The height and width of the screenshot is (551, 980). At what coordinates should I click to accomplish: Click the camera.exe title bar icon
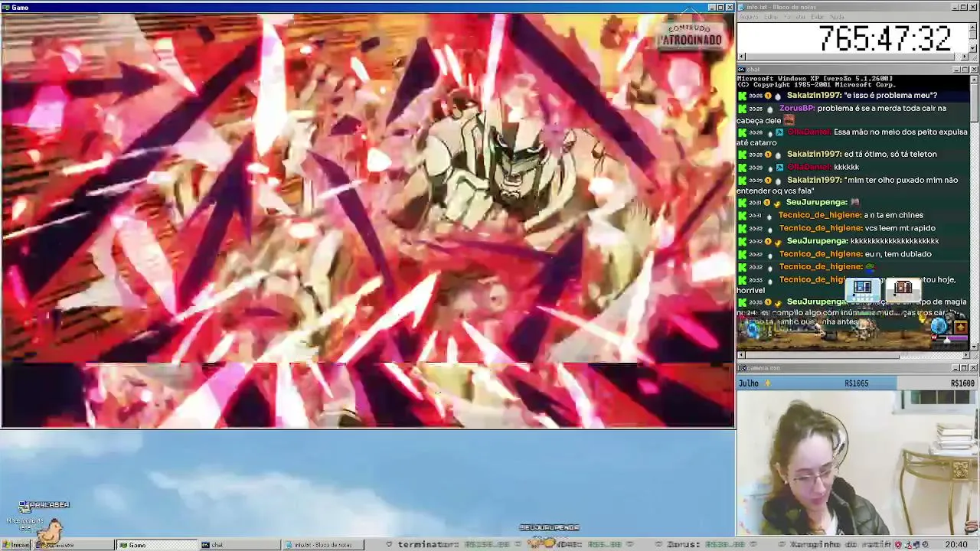click(x=742, y=368)
